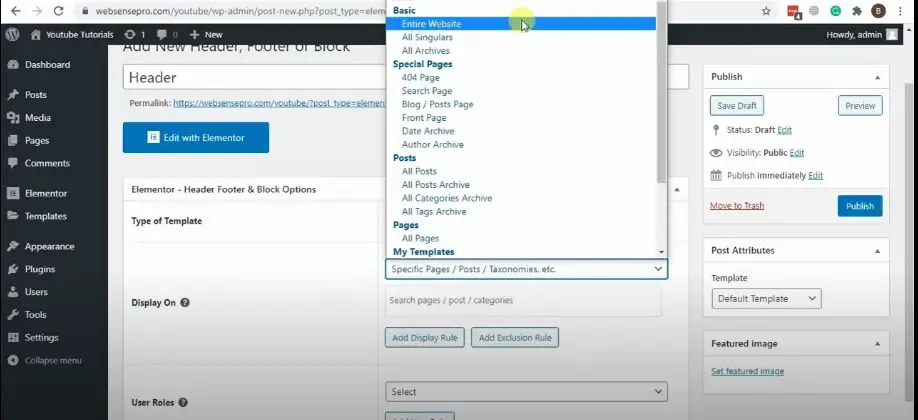
Task: Open the Chrome three-dot menu
Action: (900, 11)
